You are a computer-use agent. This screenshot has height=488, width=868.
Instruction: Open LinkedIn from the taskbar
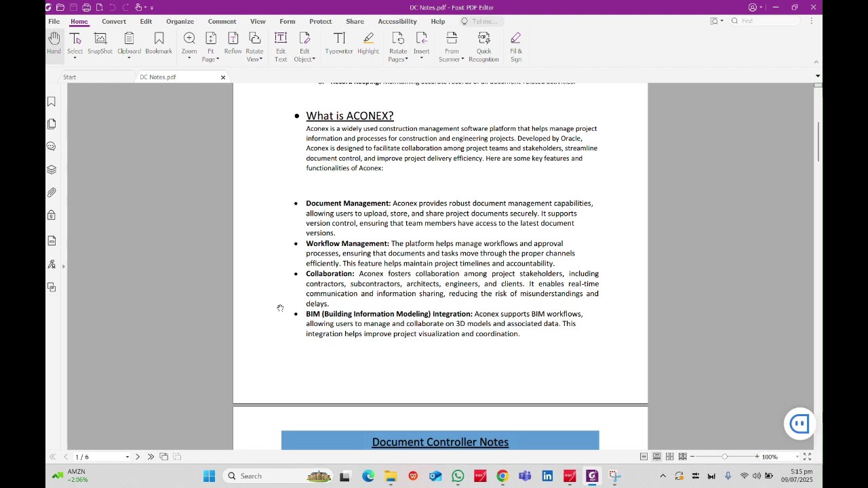pyautogui.click(x=547, y=476)
